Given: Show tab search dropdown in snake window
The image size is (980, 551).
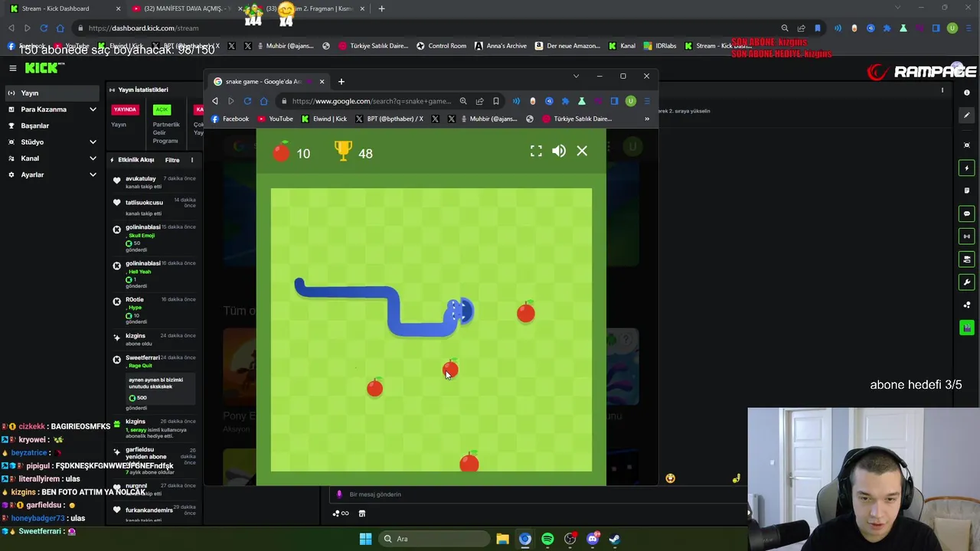Looking at the screenshot, I should [x=576, y=76].
